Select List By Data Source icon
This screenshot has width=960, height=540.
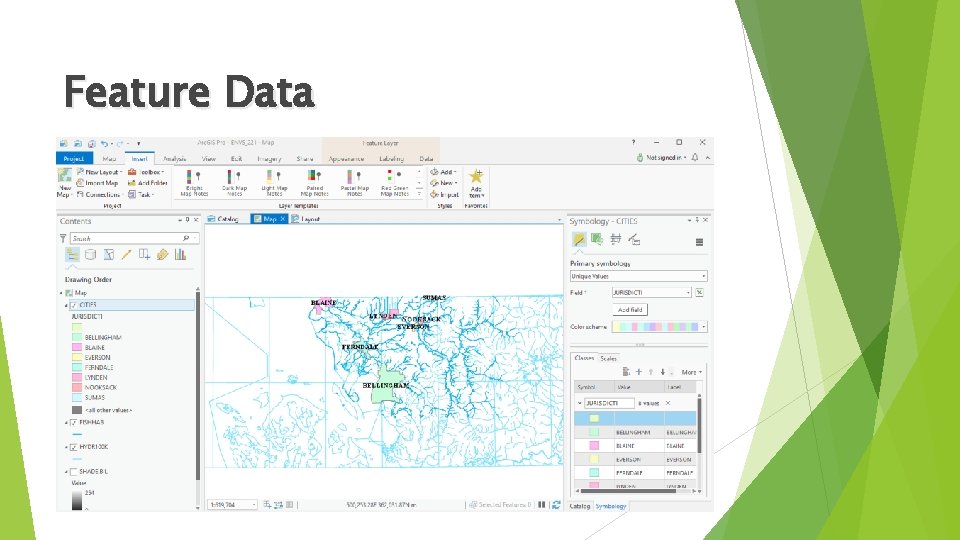coord(91,255)
